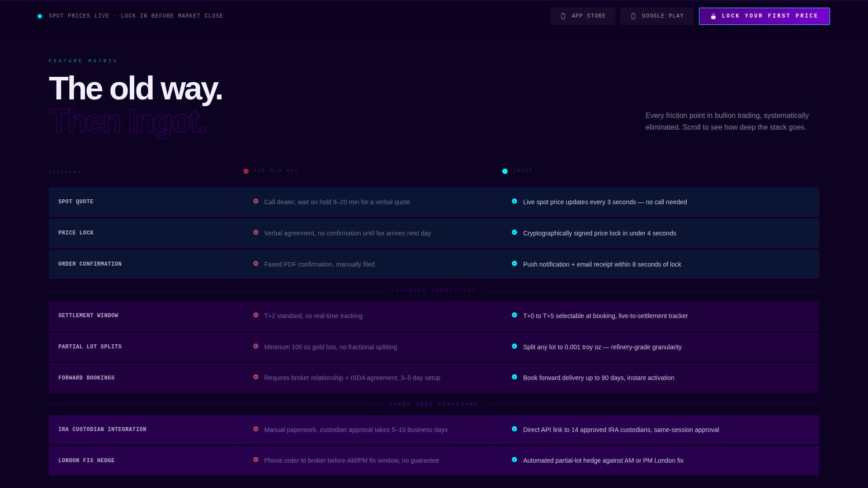The image size is (868, 488).
Task: Click CATEGORY column header text
Action: (65, 172)
